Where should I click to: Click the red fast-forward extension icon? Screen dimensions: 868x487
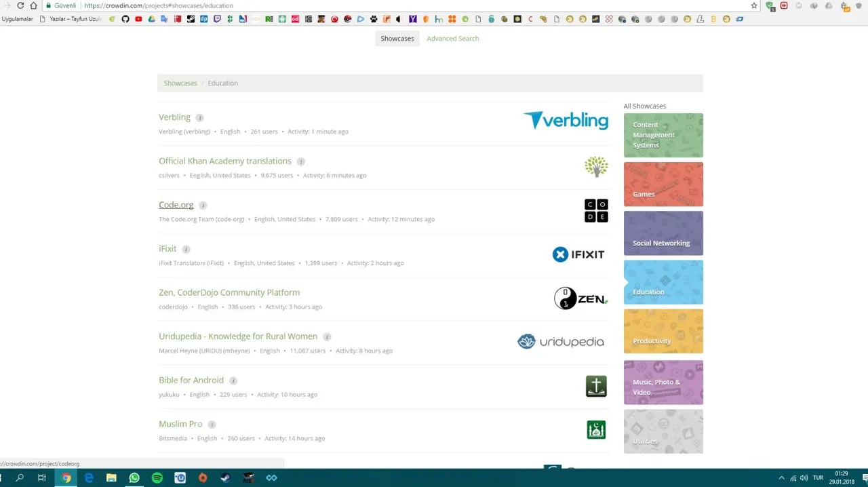tap(784, 5)
